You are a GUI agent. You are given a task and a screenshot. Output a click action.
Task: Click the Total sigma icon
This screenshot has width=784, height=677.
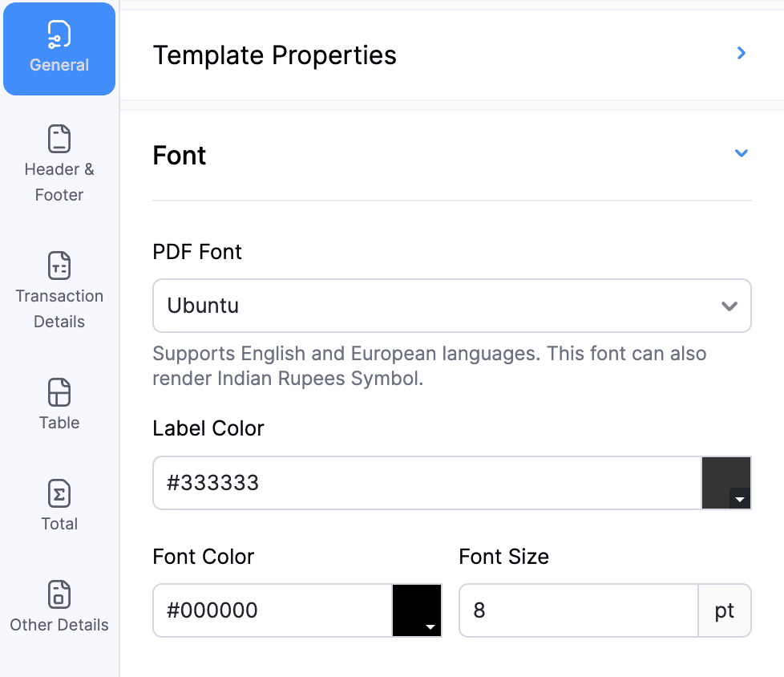point(59,493)
